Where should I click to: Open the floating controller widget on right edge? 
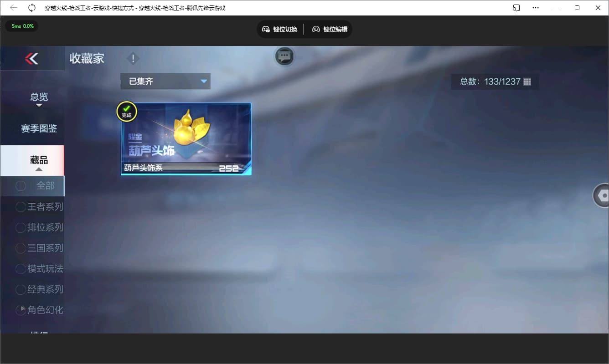(603, 195)
